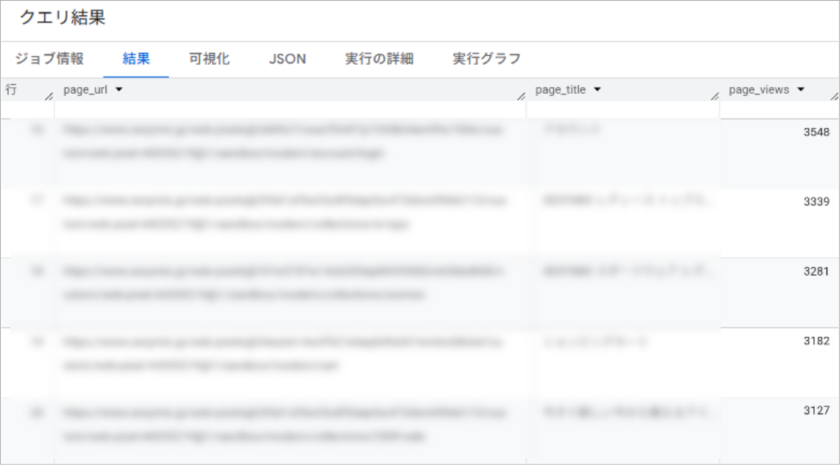Click the クエリ結果 panel title

click(62, 18)
